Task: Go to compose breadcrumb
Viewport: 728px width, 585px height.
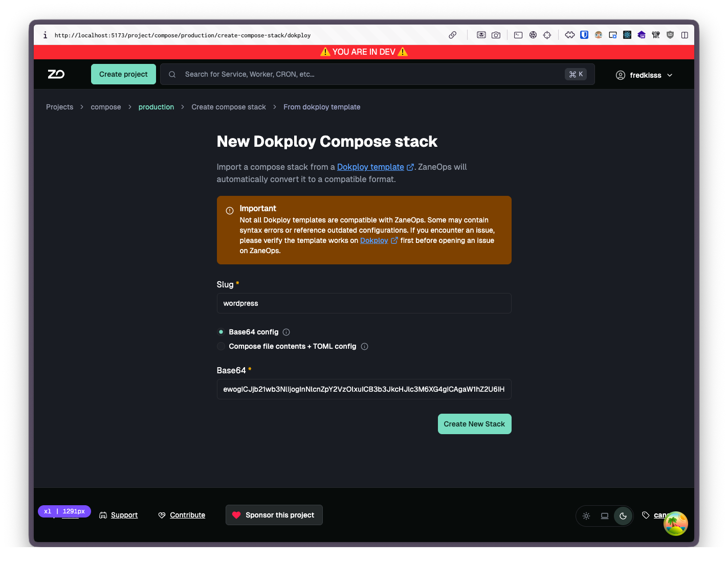Action: pos(106,107)
